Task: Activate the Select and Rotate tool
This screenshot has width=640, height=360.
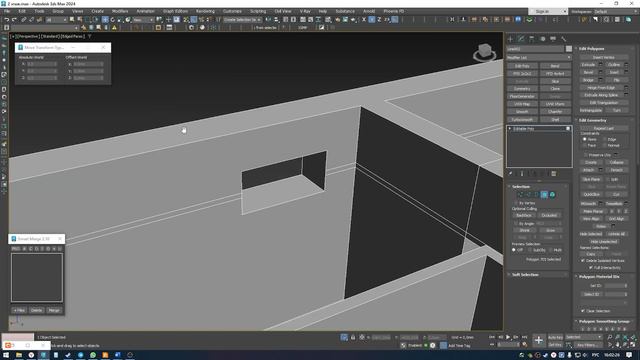Action: coord(113,20)
